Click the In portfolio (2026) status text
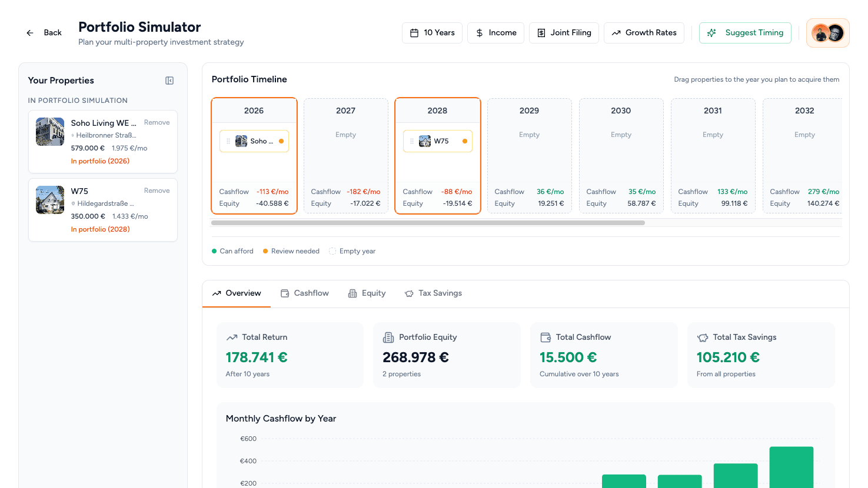The width and height of the screenshot is (868, 488). [100, 161]
